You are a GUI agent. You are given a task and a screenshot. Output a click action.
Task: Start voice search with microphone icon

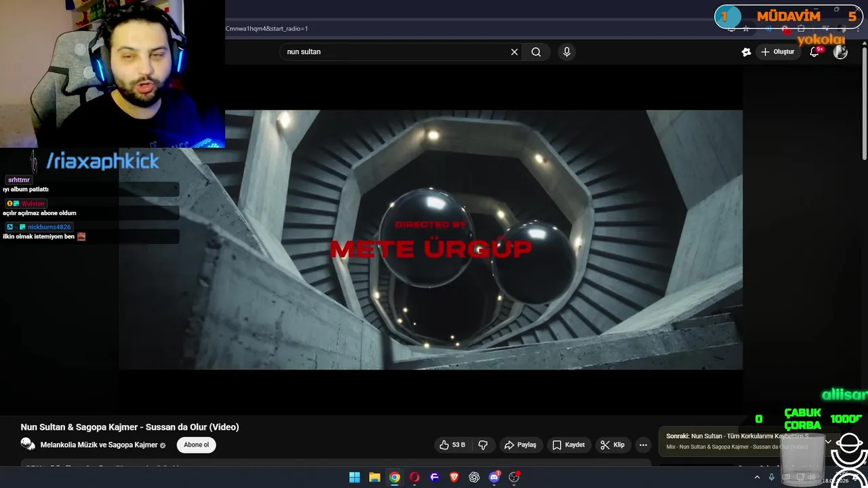[x=567, y=52]
